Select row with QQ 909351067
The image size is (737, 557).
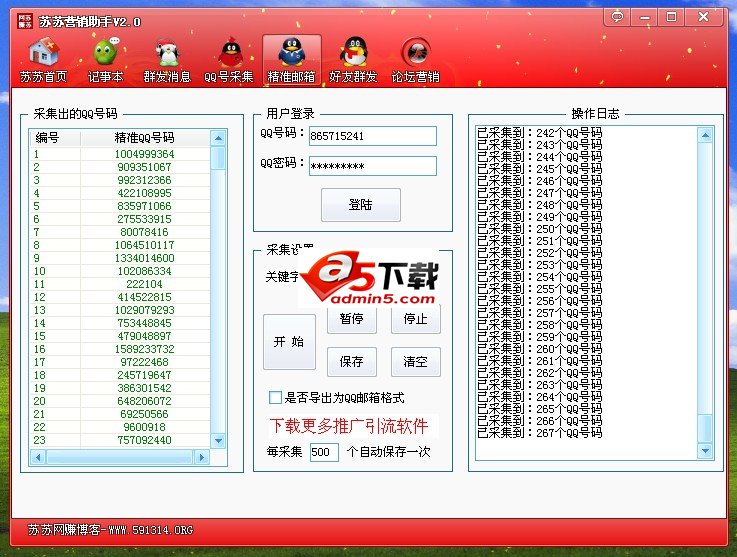(x=120, y=167)
